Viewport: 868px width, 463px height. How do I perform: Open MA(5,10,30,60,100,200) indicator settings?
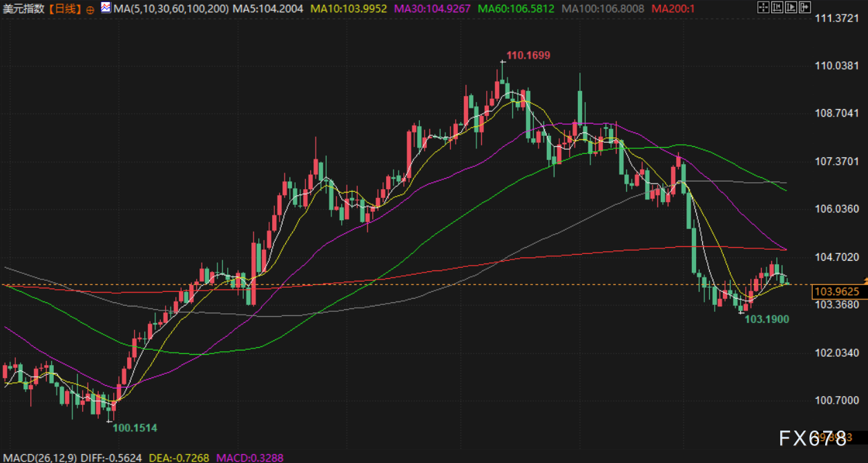click(170, 9)
